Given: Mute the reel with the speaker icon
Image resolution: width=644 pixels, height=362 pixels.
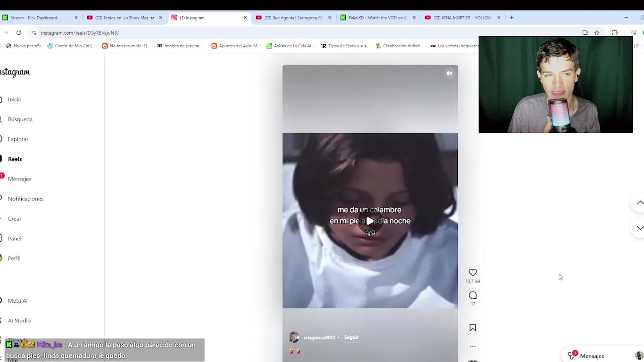Looking at the screenshot, I should [449, 73].
